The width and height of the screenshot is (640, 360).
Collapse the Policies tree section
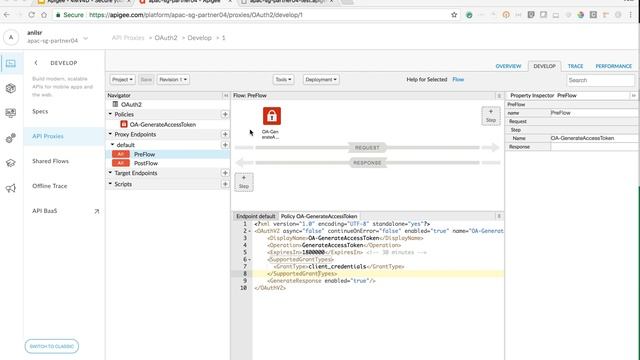click(x=110, y=114)
